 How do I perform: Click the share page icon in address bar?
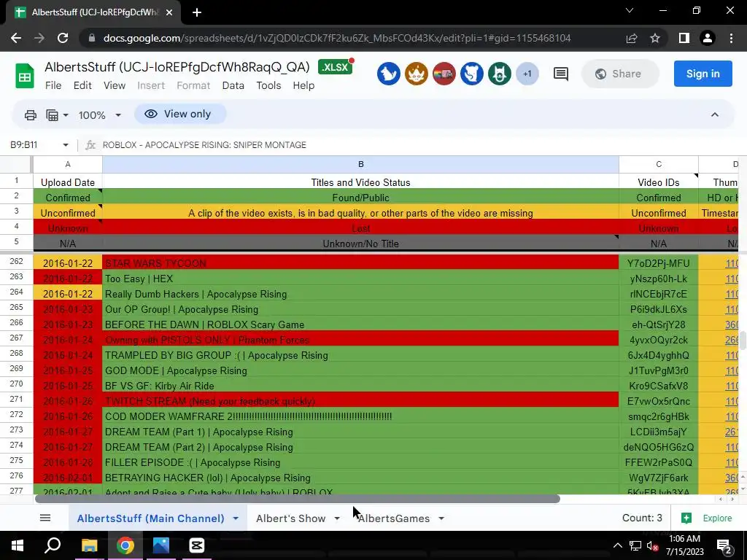click(632, 38)
